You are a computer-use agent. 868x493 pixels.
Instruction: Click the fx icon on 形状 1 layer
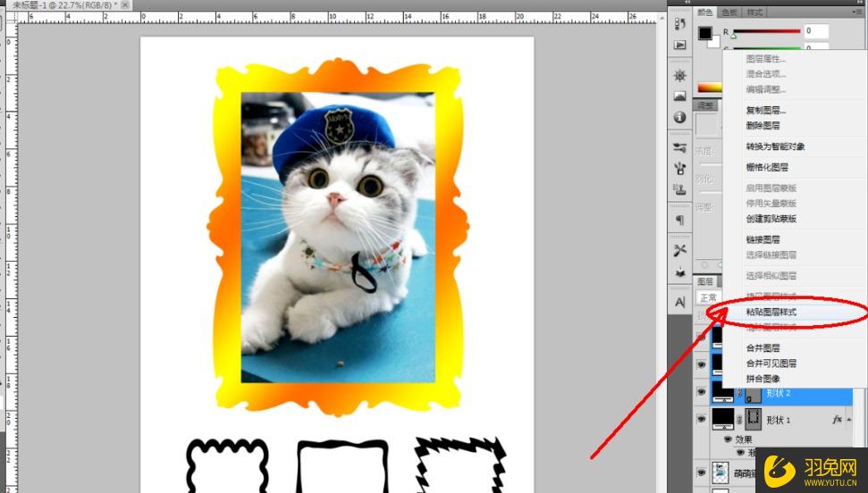pos(837,420)
